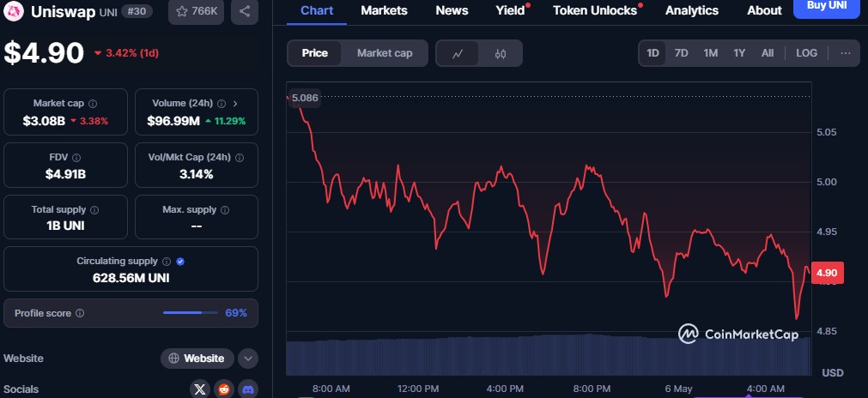Show the FDV info tooltip icon
Viewport: 868px width, 398px height.
[76, 158]
